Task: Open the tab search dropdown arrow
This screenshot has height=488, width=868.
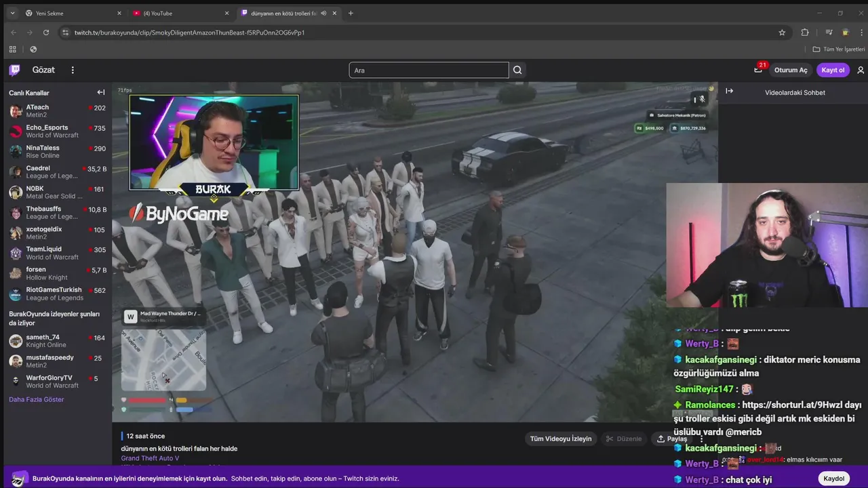Action: click(x=12, y=13)
